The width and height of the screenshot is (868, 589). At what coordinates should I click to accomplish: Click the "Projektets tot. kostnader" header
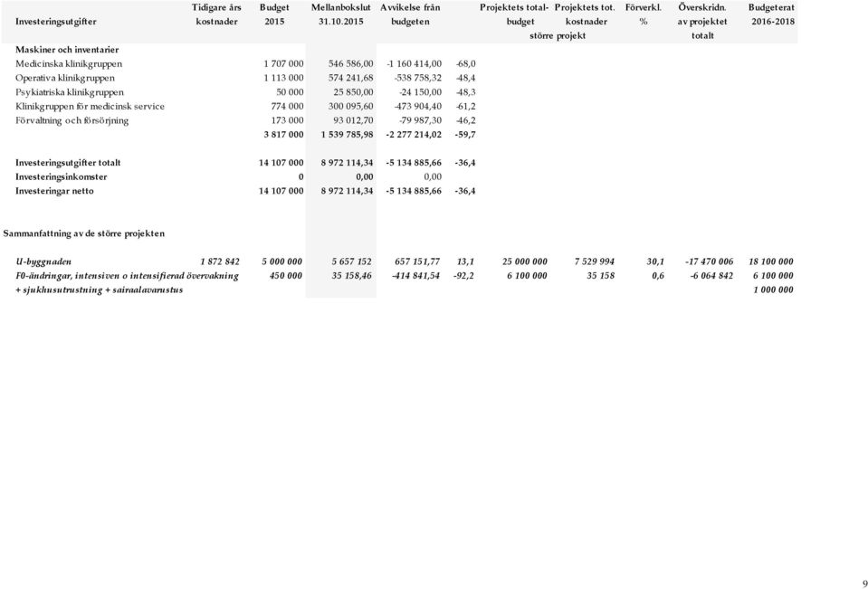(586, 15)
